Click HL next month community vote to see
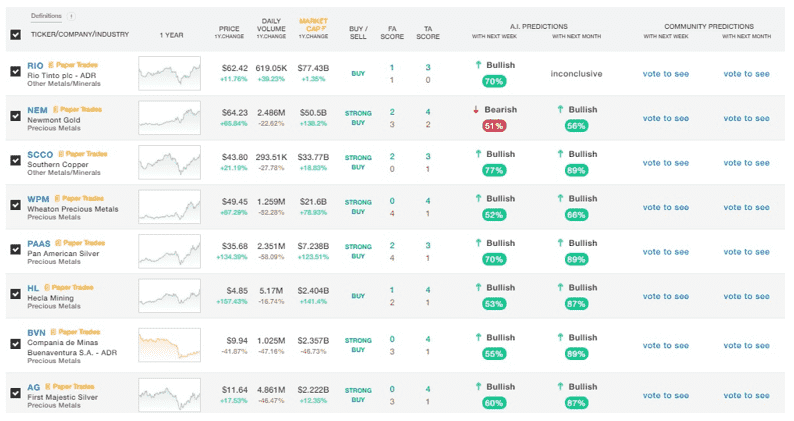This screenshot has height=421, width=794. pyautogui.click(x=746, y=296)
